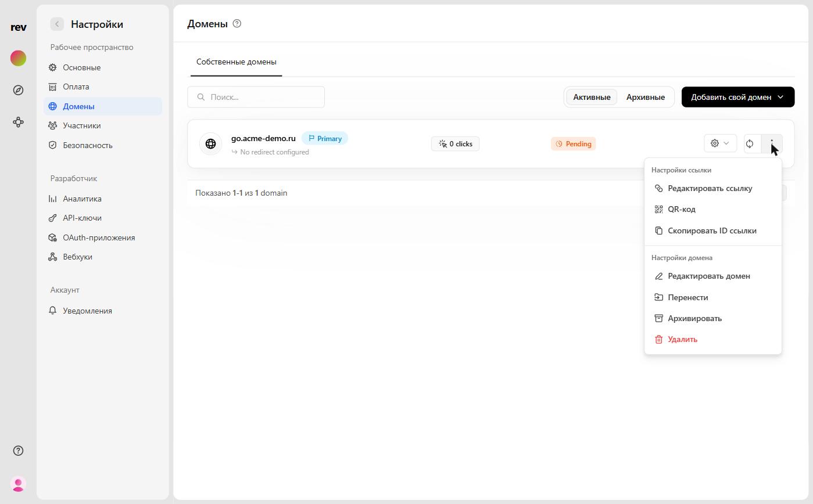Click the go.acme-demo.ru domain name
The width and height of the screenshot is (813, 504).
[263, 138]
